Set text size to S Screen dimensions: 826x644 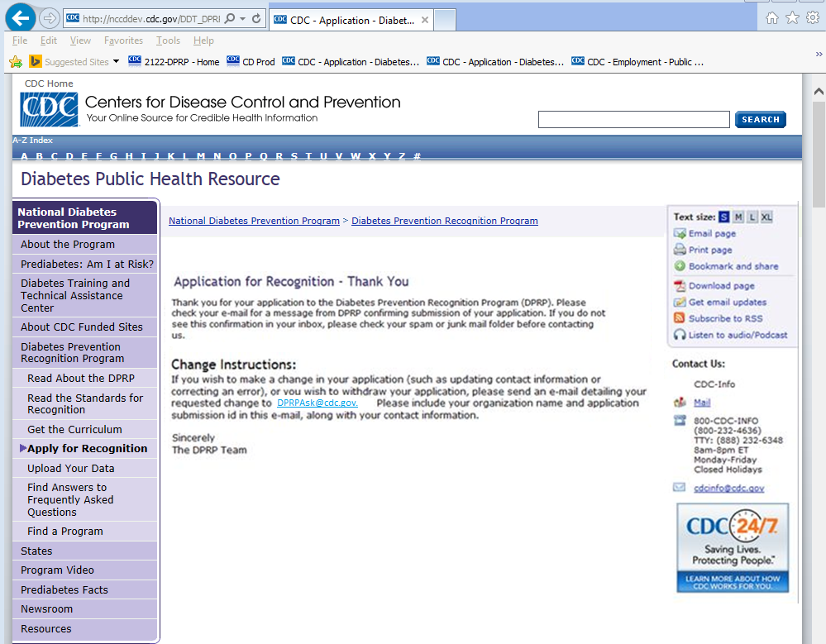point(724,217)
